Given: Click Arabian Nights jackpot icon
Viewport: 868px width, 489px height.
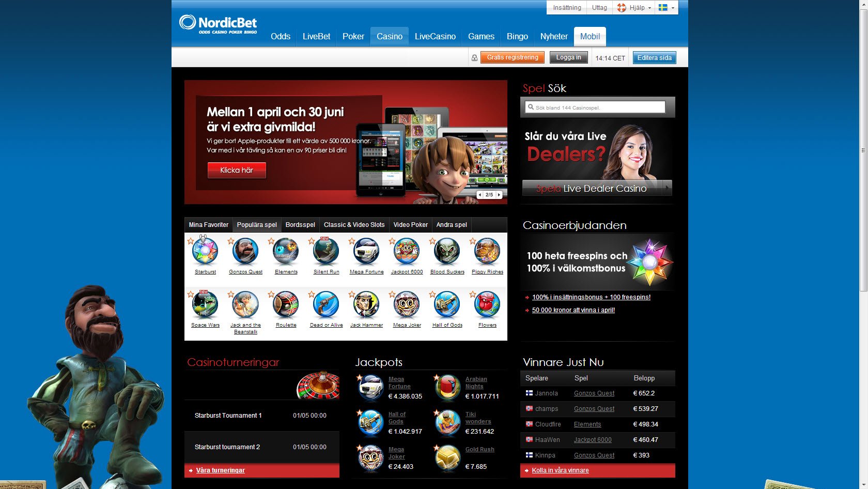Looking at the screenshot, I should click(447, 388).
